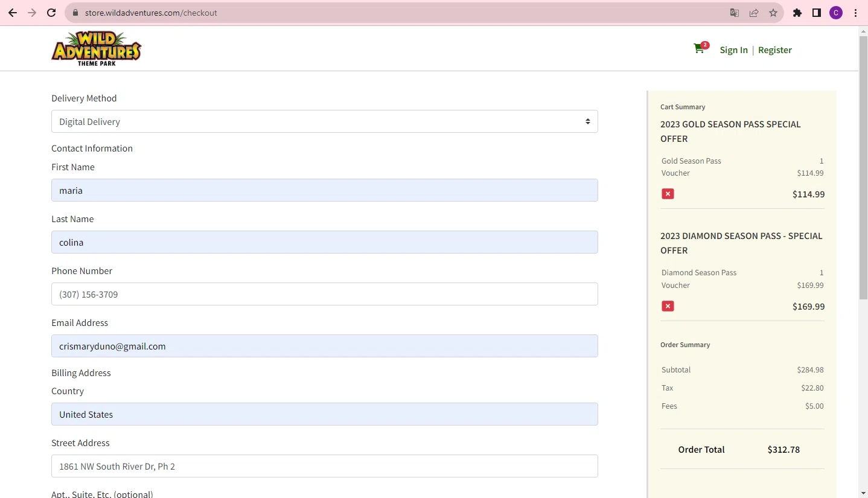Viewport: 868px width, 498px height.
Task: Click the Wild Adventures Theme Park logo
Action: click(x=97, y=48)
